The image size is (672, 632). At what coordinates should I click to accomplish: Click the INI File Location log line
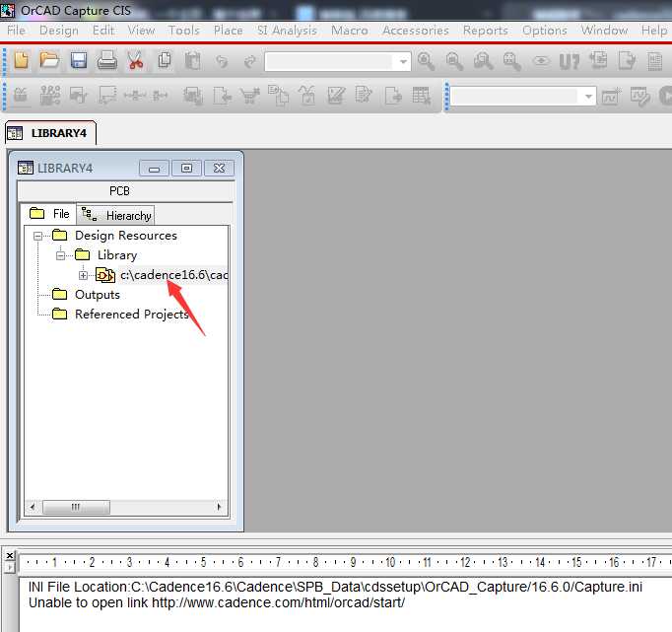pos(335,587)
